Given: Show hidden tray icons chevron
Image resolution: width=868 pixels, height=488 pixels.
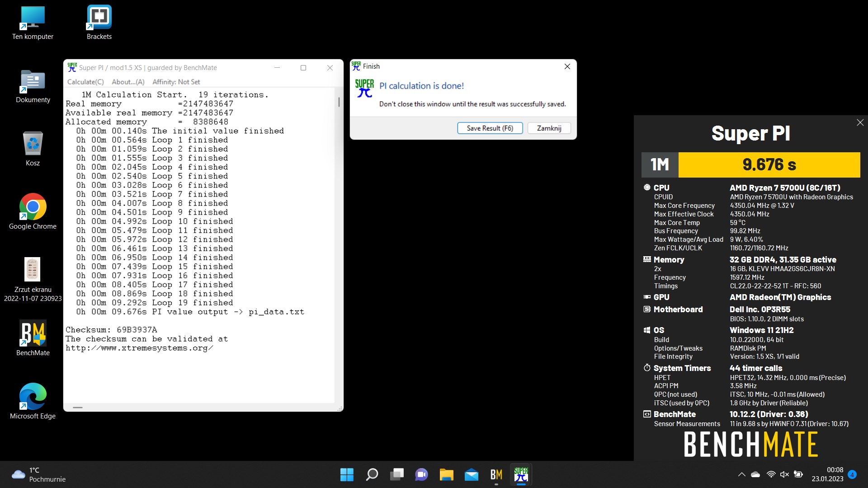Looking at the screenshot, I should pos(741,474).
